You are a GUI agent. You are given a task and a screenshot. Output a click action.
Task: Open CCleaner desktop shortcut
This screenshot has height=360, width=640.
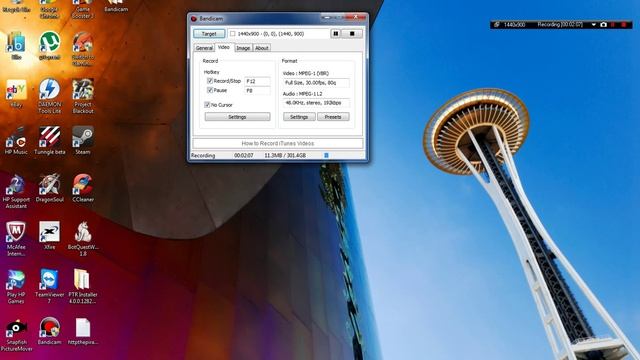(x=83, y=188)
